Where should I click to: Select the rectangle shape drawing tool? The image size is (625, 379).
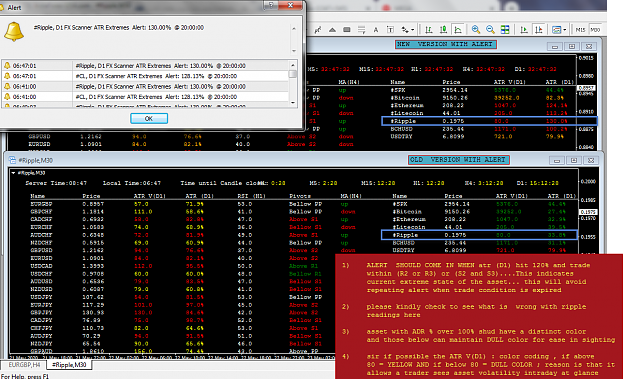(x=347, y=30)
